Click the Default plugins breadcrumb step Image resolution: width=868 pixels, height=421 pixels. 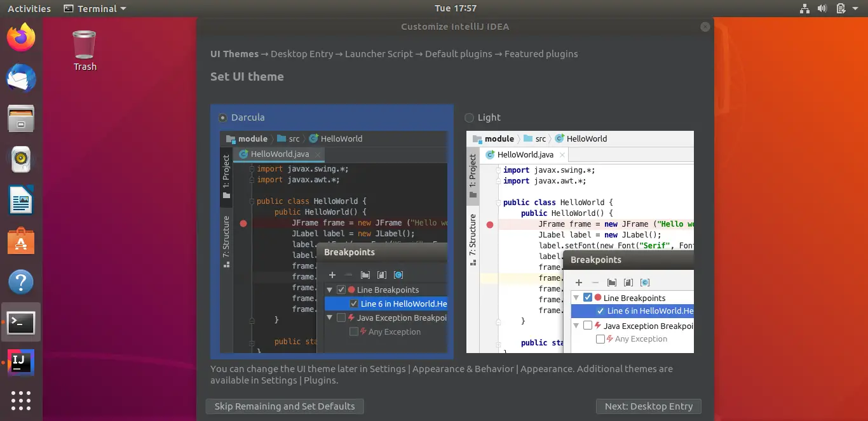(459, 54)
